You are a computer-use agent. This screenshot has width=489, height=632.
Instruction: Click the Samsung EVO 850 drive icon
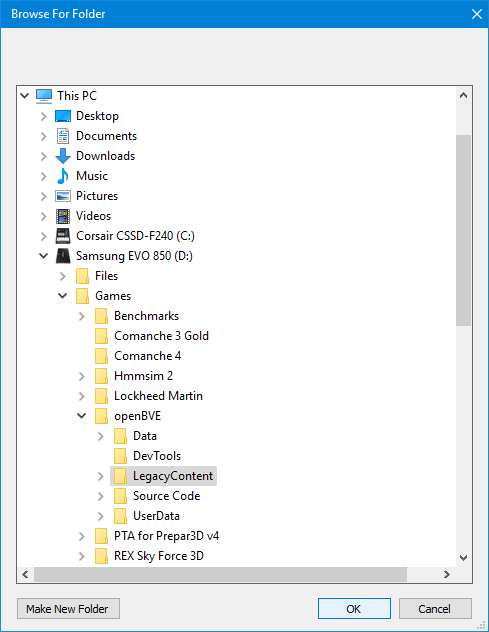pos(63,256)
